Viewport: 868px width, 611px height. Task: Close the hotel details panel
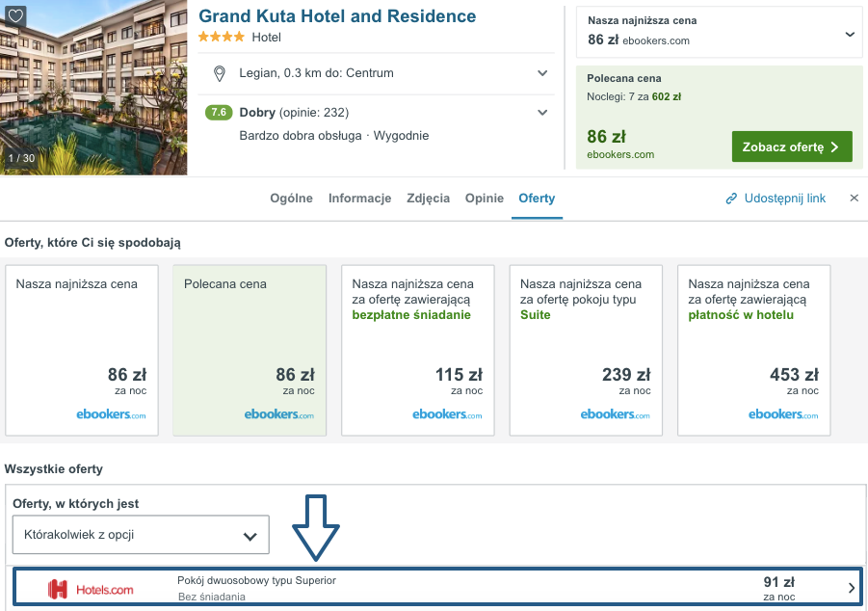(855, 198)
